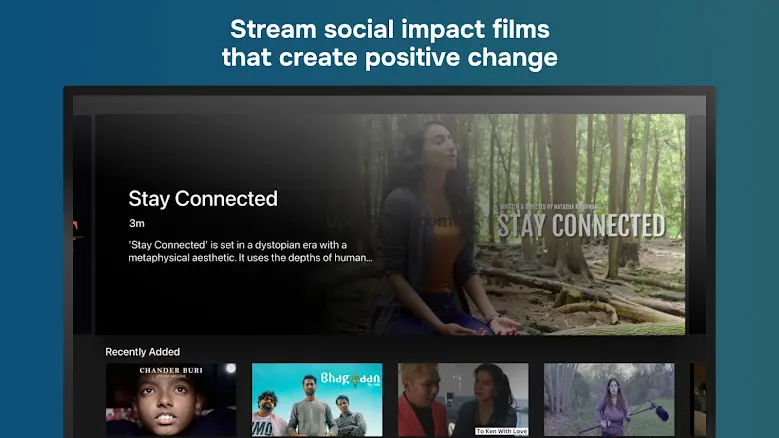Viewport: 779px width, 438px height.
Task: Select the Recently Added section heading
Action: [x=143, y=352]
